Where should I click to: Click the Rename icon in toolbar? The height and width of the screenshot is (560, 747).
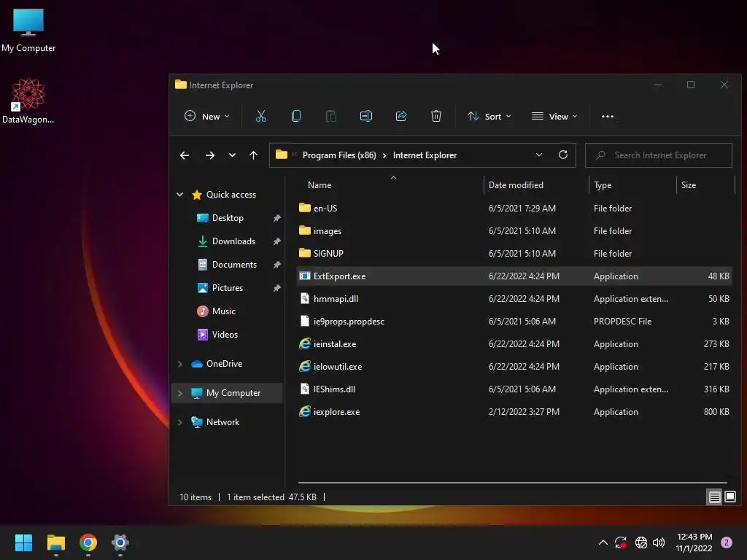pos(366,116)
